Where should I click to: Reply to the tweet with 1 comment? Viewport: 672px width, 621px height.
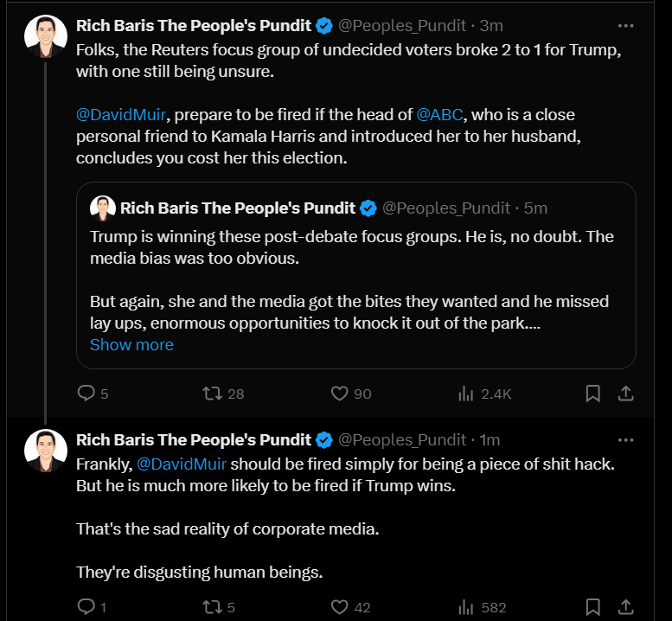point(92,607)
